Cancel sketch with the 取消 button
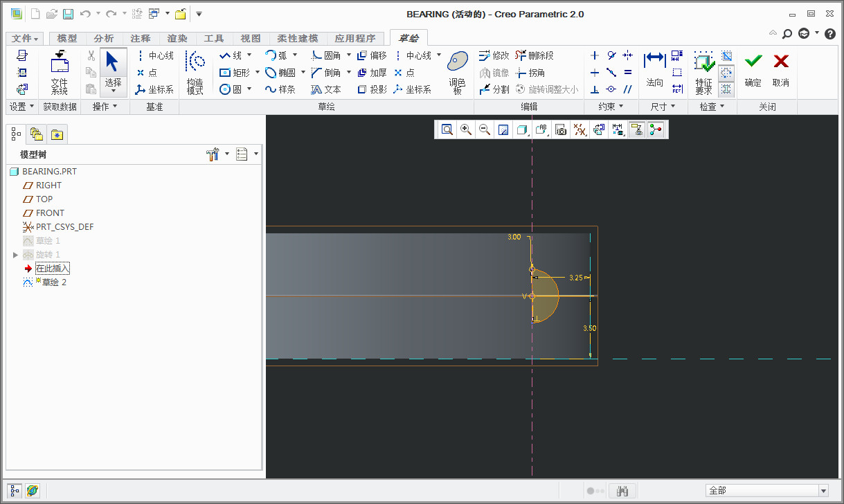Screen dimensions: 844x504 click(780, 71)
